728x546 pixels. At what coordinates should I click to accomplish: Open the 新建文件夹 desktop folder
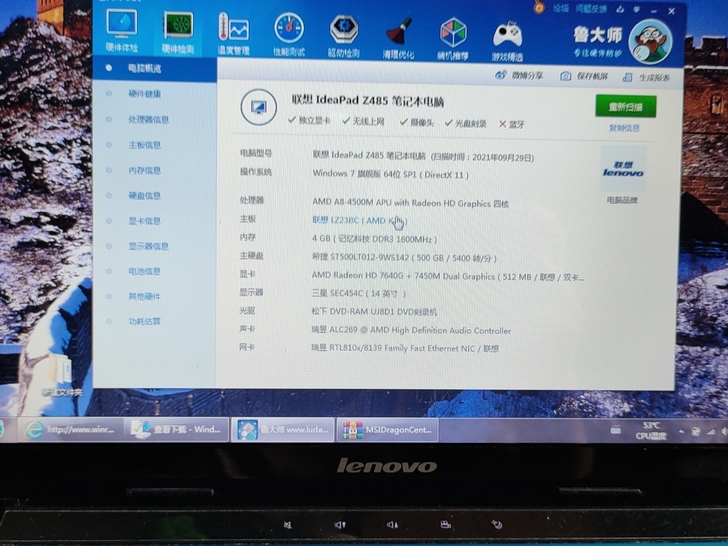[x=61, y=375]
